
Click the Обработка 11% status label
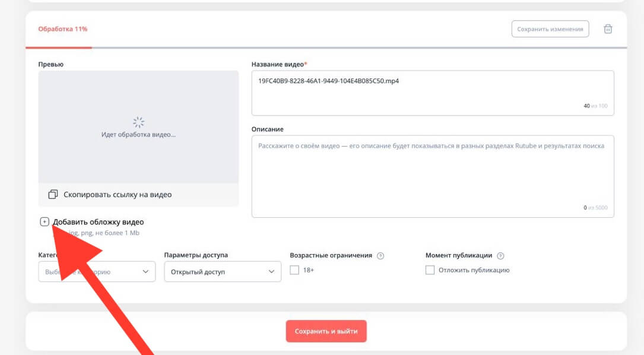[x=63, y=29]
